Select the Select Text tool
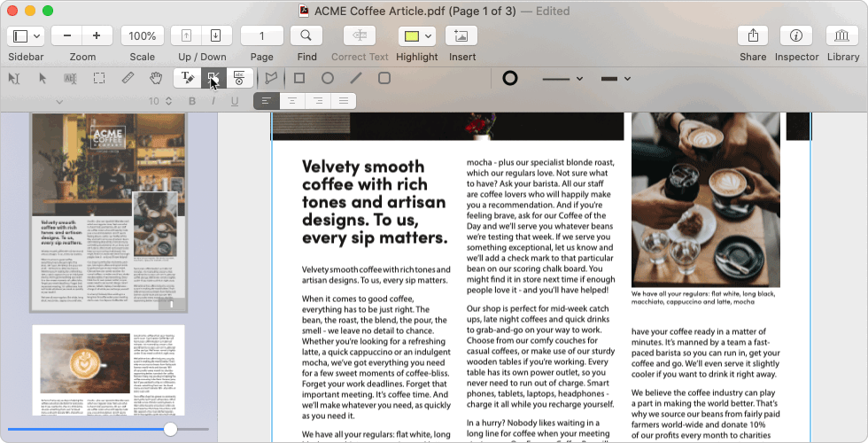The image size is (868, 443). point(14,79)
